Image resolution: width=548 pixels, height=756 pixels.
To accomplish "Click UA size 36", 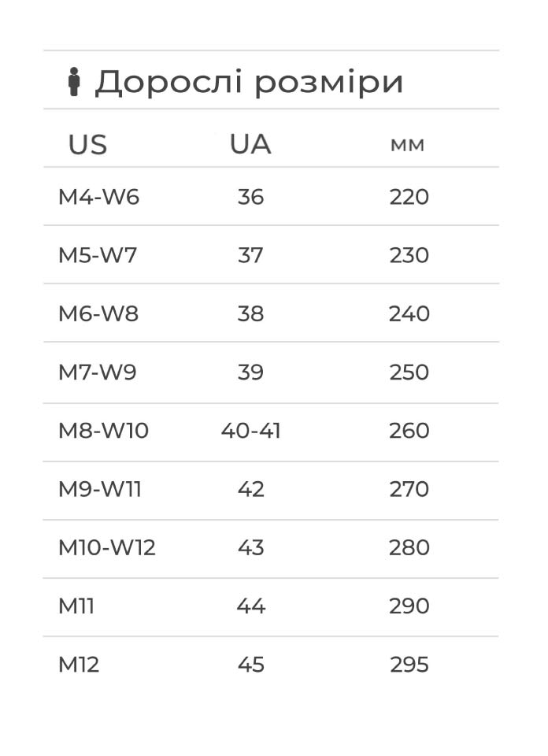I will point(250,197).
